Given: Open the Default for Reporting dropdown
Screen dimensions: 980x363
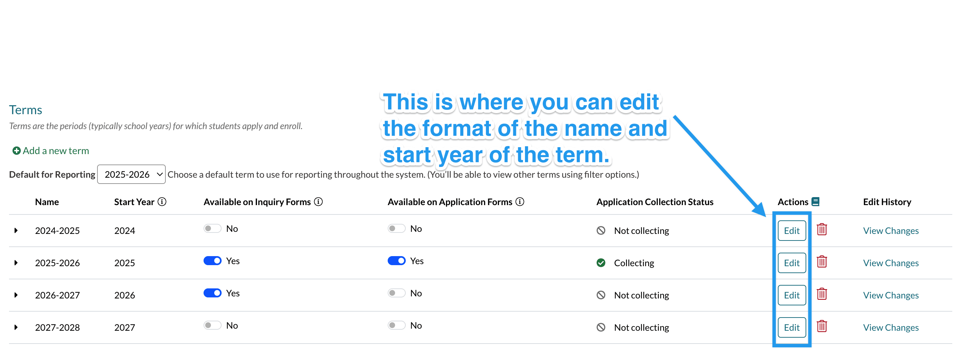Looking at the screenshot, I should (131, 175).
